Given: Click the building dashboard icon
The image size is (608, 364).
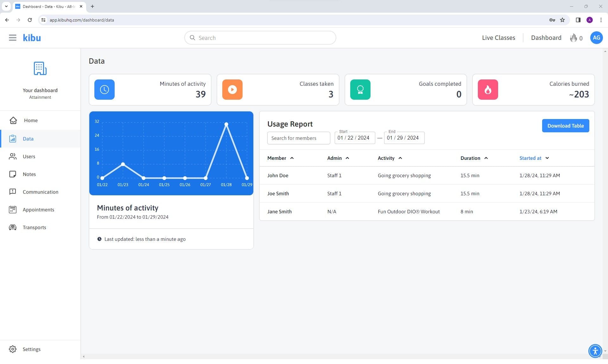Looking at the screenshot, I should point(40,68).
